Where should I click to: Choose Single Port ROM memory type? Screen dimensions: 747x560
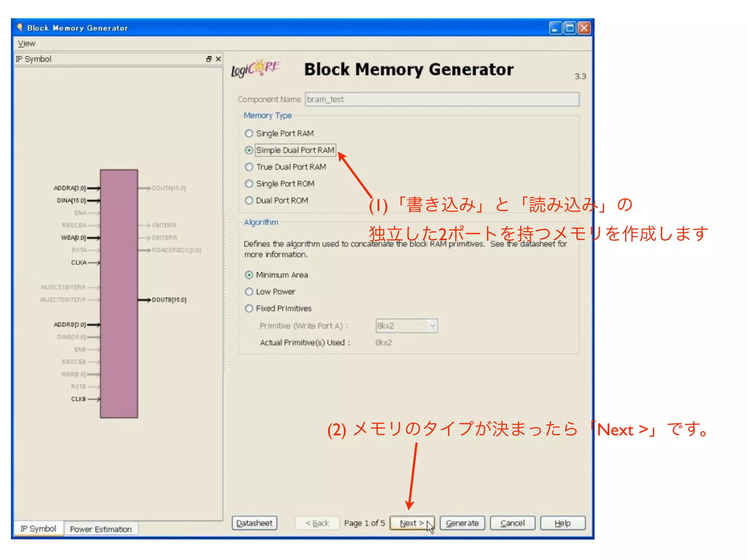coord(249,184)
